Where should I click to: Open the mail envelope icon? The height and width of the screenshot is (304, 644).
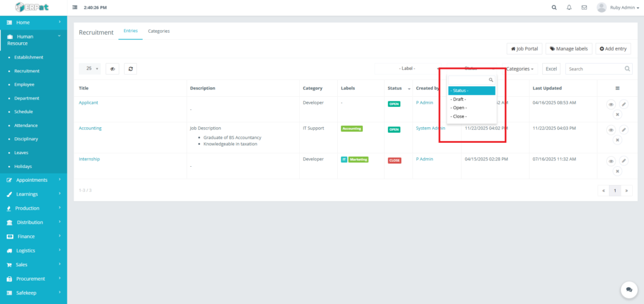(584, 8)
